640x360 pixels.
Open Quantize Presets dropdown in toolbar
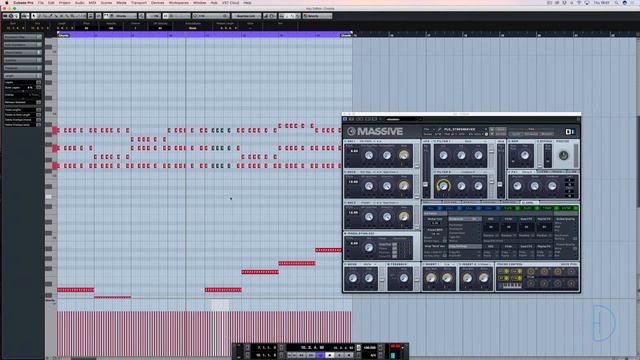tap(211, 16)
